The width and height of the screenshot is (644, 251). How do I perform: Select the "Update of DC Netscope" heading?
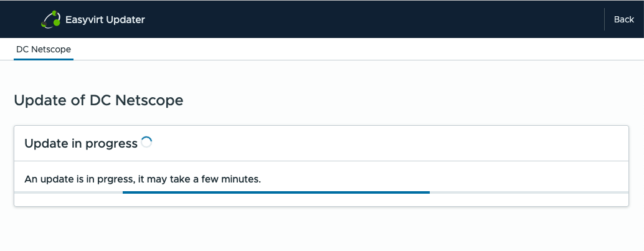98,100
